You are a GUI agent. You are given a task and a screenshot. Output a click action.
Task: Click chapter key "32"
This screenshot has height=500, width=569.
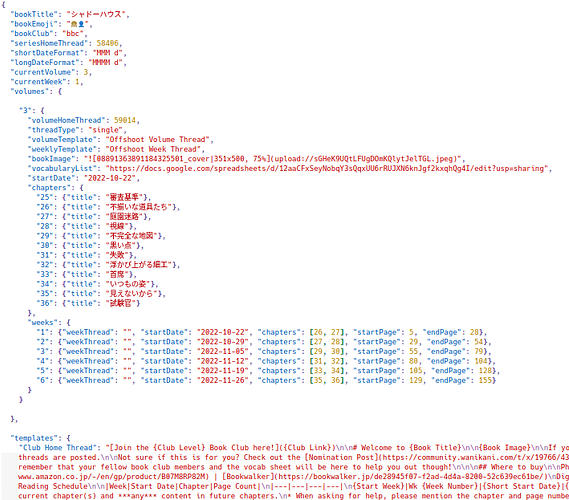(x=45, y=265)
